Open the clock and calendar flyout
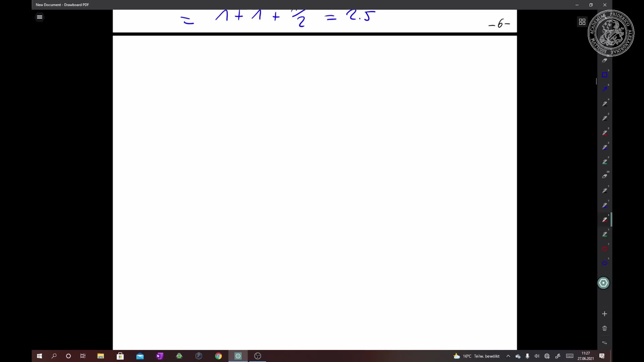The image size is (644, 362). coord(586,356)
